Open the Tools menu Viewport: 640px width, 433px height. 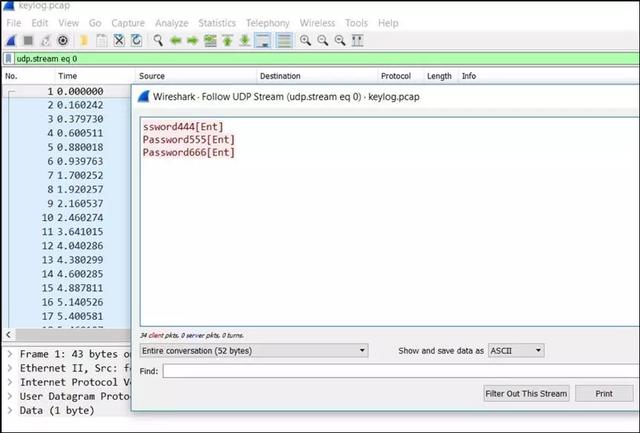pyautogui.click(x=356, y=23)
